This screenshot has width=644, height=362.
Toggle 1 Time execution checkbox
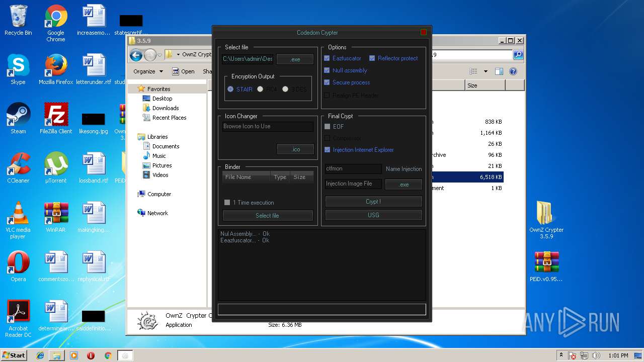227,203
